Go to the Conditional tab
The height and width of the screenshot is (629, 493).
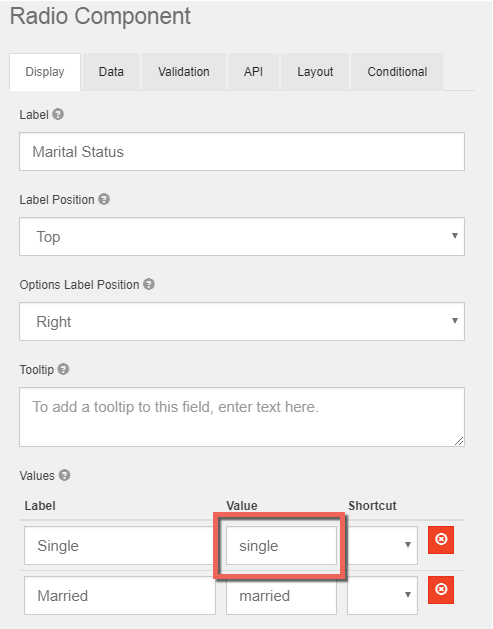[397, 72]
